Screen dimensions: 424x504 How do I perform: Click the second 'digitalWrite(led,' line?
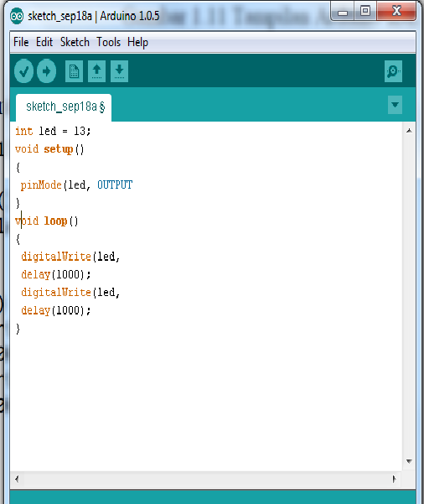tap(70, 293)
